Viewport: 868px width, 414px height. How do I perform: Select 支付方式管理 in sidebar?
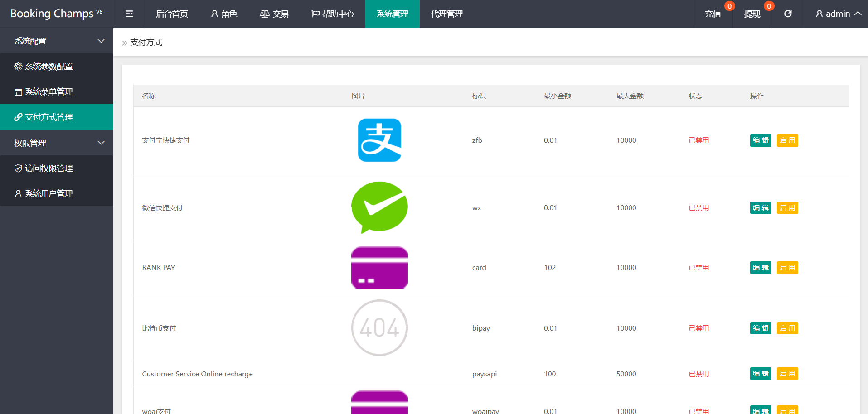[57, 117]
